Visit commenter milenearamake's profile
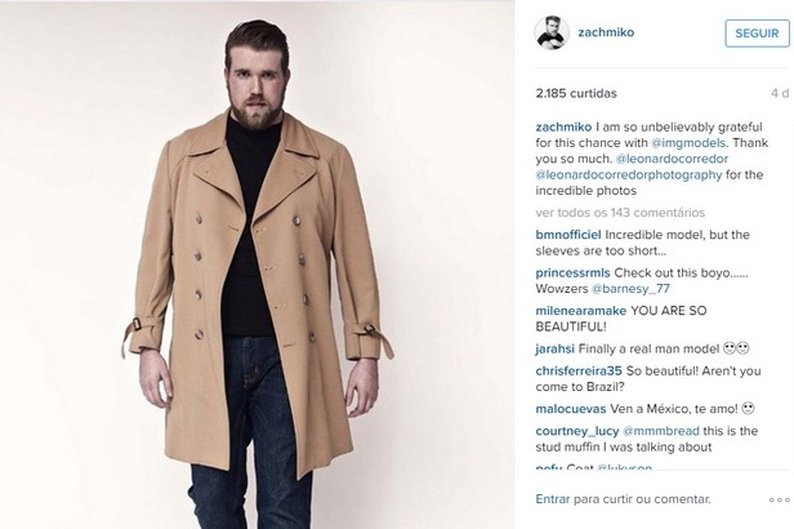Viewport: 794px width, 529px height. [581, 311]
